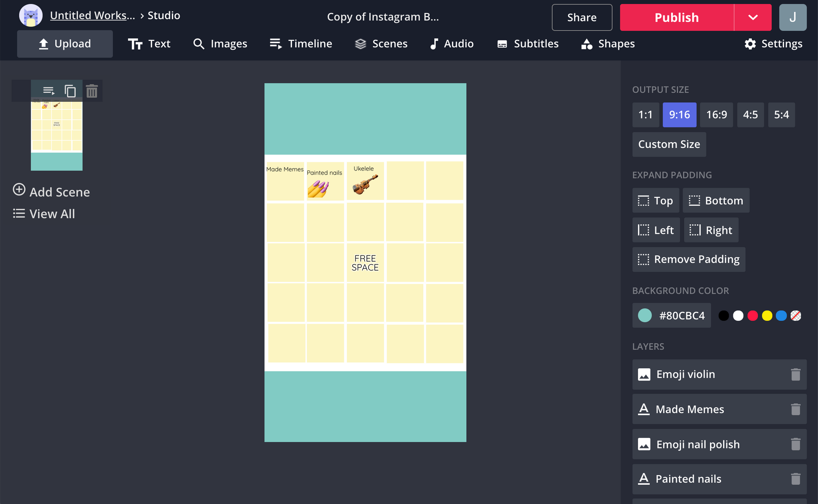
Task: Open Custom Size options
Action: [669, 144]
